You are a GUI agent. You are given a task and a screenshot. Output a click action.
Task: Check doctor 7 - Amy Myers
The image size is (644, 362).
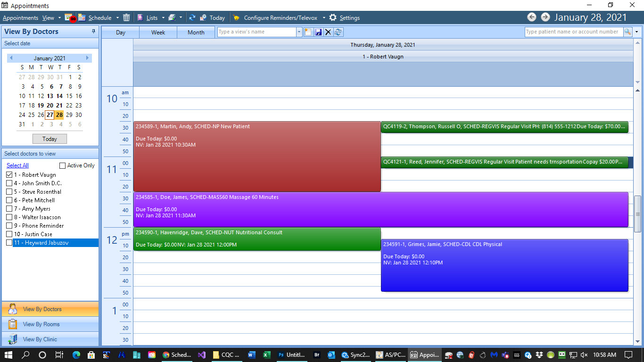(x=9, y=209)
